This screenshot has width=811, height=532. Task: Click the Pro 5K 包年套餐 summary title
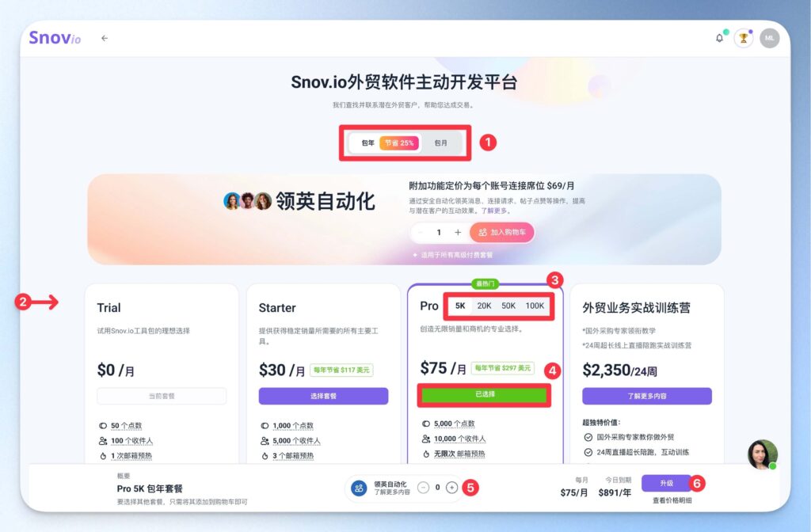point(150,488)
